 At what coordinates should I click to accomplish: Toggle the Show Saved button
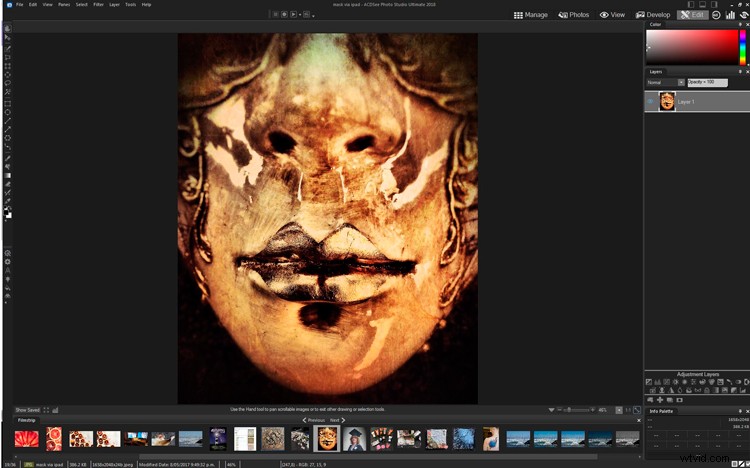coord(28,410)
